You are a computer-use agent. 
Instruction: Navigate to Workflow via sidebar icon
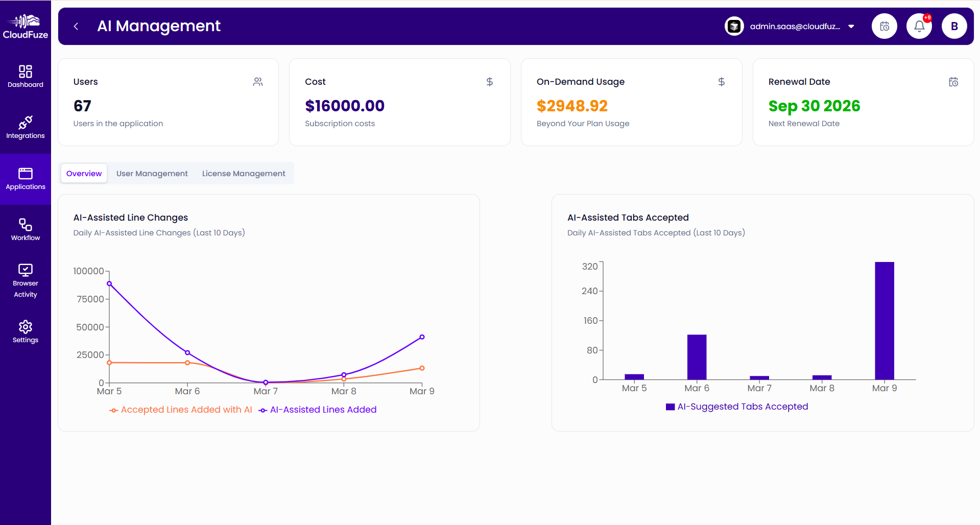[x=26, y=226]
